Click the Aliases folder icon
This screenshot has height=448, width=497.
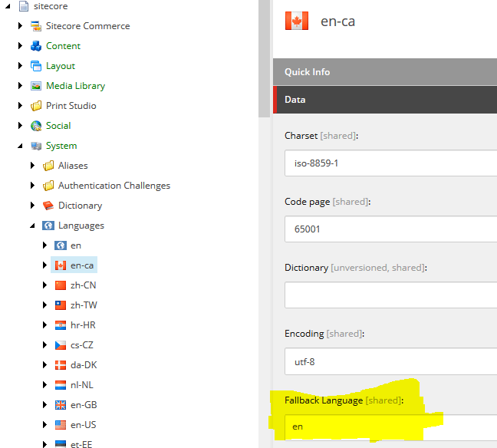click(48, 166)
